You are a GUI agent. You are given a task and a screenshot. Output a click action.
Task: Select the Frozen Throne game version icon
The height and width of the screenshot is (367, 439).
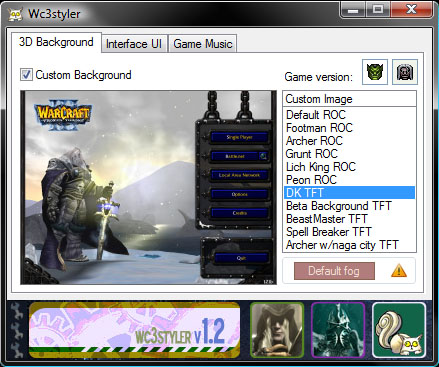405,72
